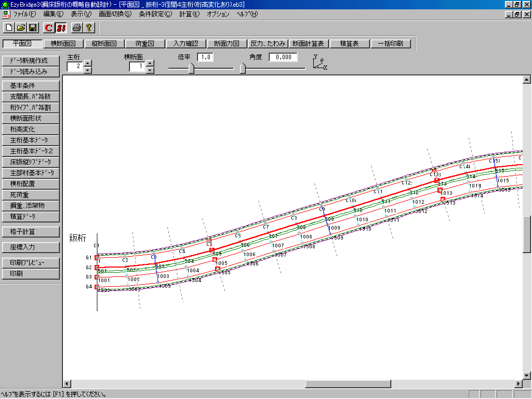This screenshot has height=399, width=532.
Task: Decrease the 主桁 number with down arrow
Action: click(x=87, y=70)
